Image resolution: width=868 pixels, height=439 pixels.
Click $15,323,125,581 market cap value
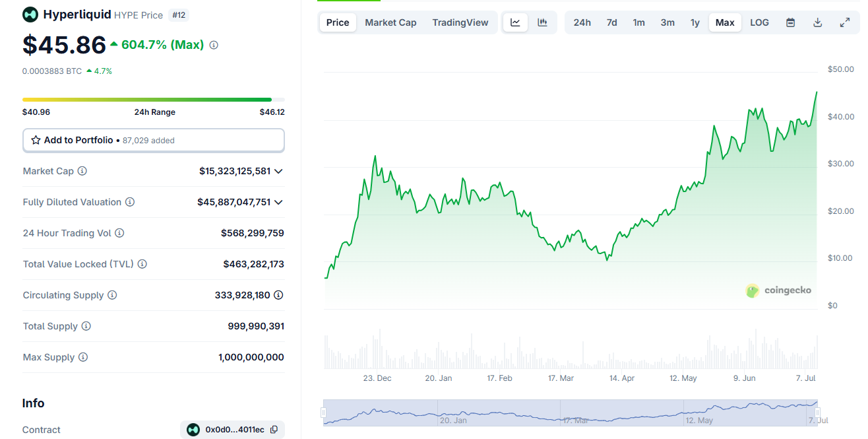coord(235,171)
